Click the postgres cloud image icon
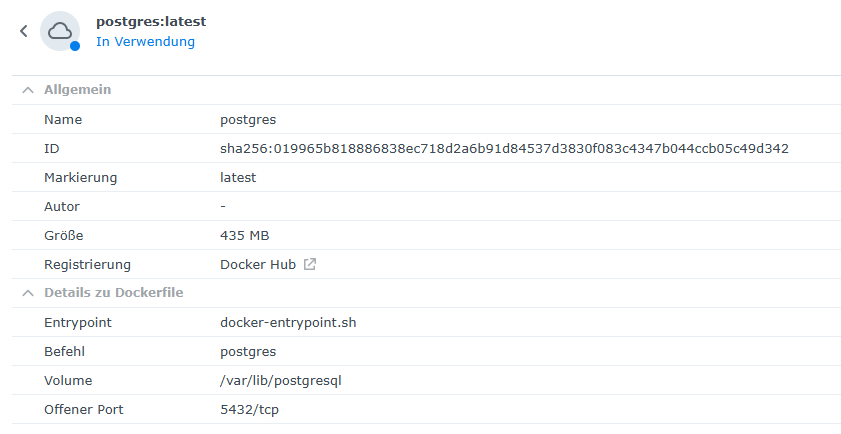This screenshot has width=841, height=434. click(x=59, y=30)
